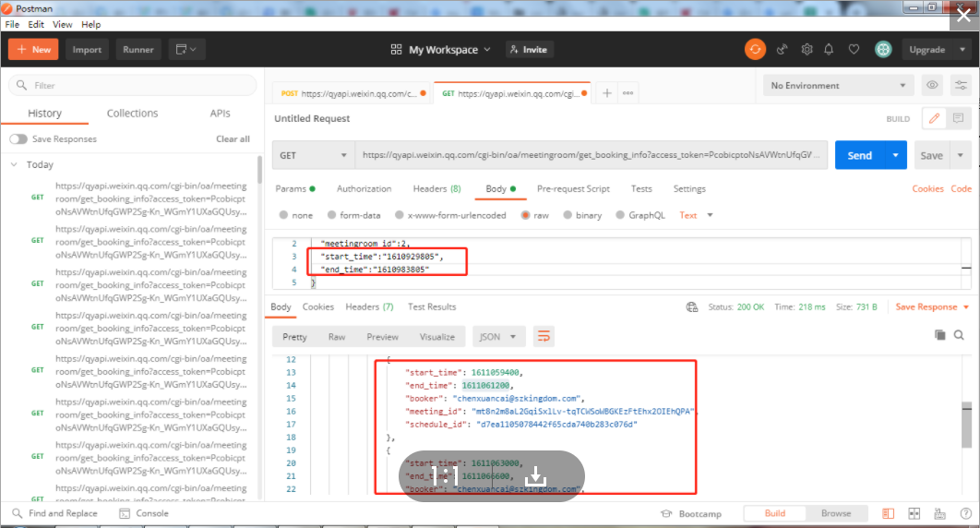Open the notifications bell icon
Screen dimensions: 980x528
click(x=829, y=49)
